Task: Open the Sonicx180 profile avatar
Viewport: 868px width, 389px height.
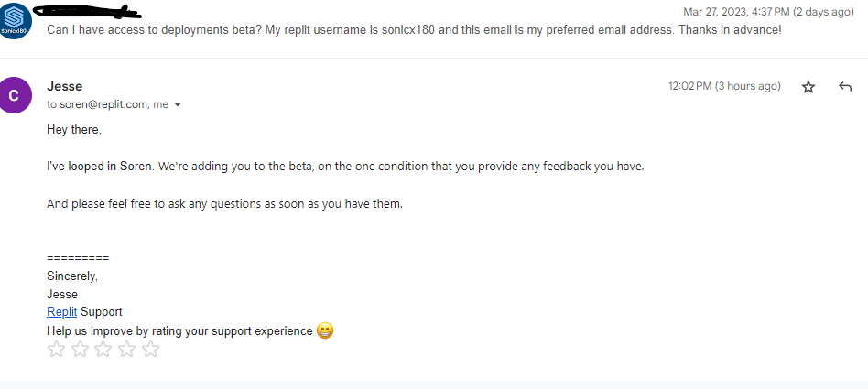Action: click(x=16, y=22)
